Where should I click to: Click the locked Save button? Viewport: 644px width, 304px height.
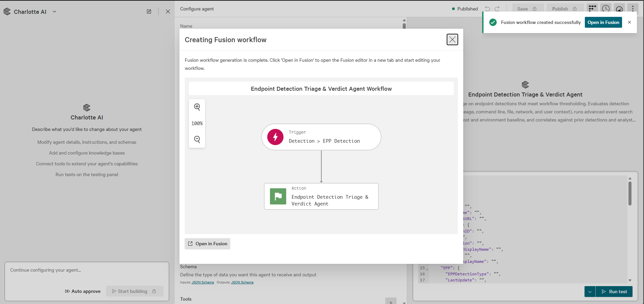tap(527, 9)
